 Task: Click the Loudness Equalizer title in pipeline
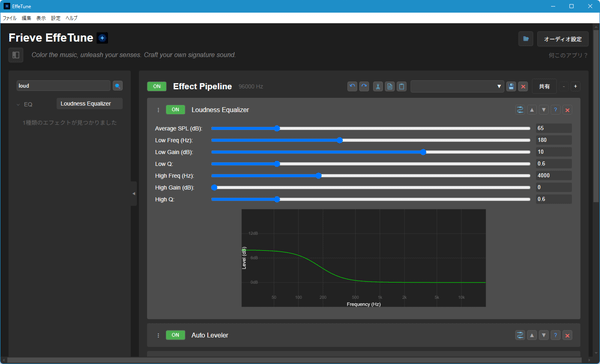click(x=220, y=110)
